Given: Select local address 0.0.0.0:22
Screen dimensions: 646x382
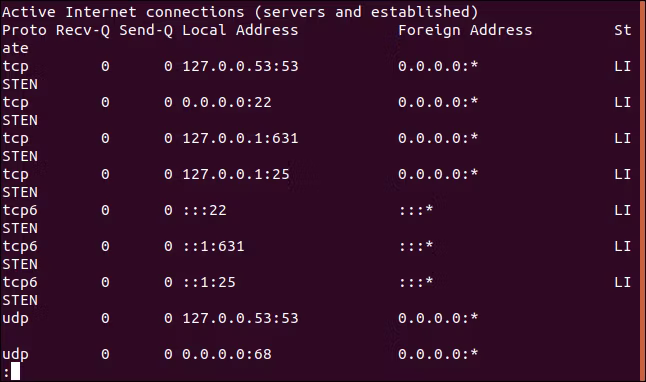Looking at the screenshot, I should [x=227, y=102].
